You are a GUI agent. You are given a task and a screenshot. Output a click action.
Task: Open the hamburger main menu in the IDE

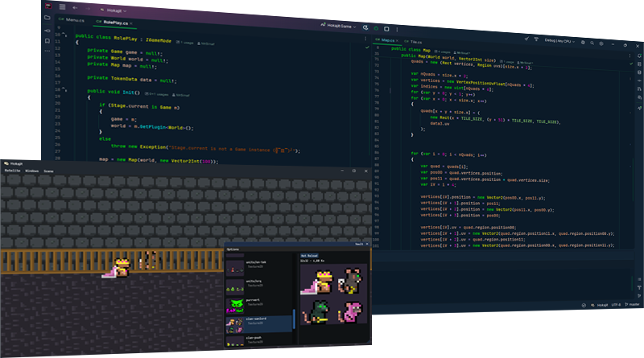[62, 6]
